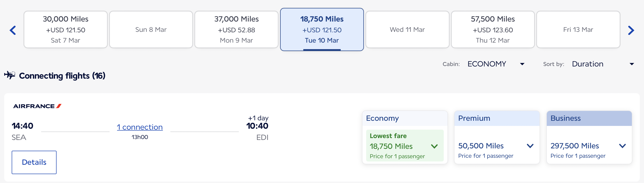Click the connecting flights airplane icon
This screenshot has height=183, width=644.
pos(10,75)
